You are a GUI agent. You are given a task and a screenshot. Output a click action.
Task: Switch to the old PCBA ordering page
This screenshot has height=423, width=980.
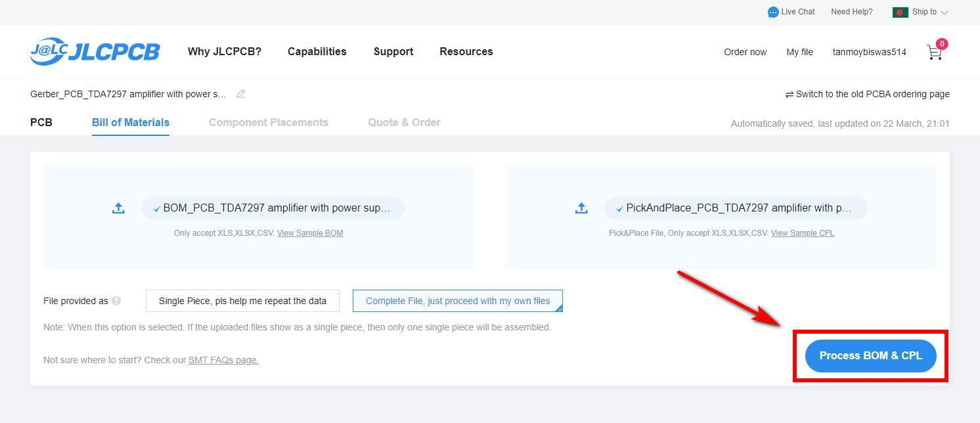point(867,94)
